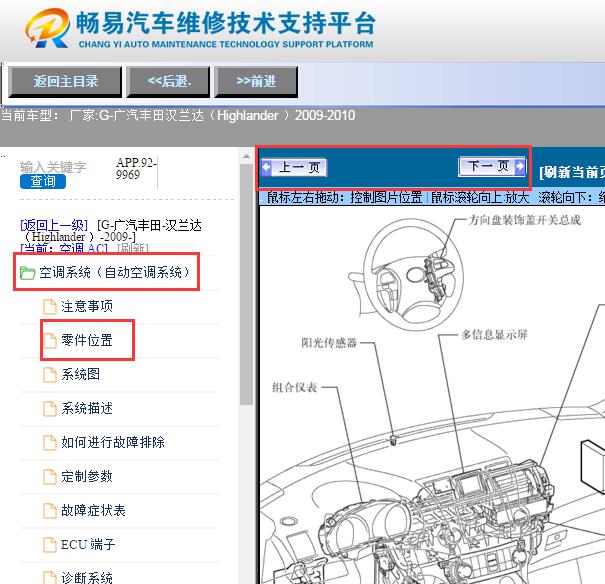Focus the 输入关键字 search field
This screenshot has width=605, height=584.
53,167
